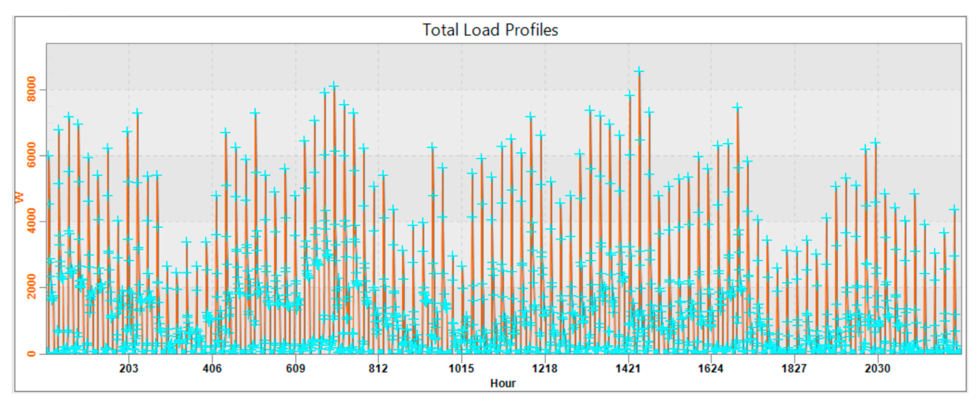The width and height of the screenshot is (980, 406).
Task: Click the cyan peak marker at far right edge
Action: [954, 209]
